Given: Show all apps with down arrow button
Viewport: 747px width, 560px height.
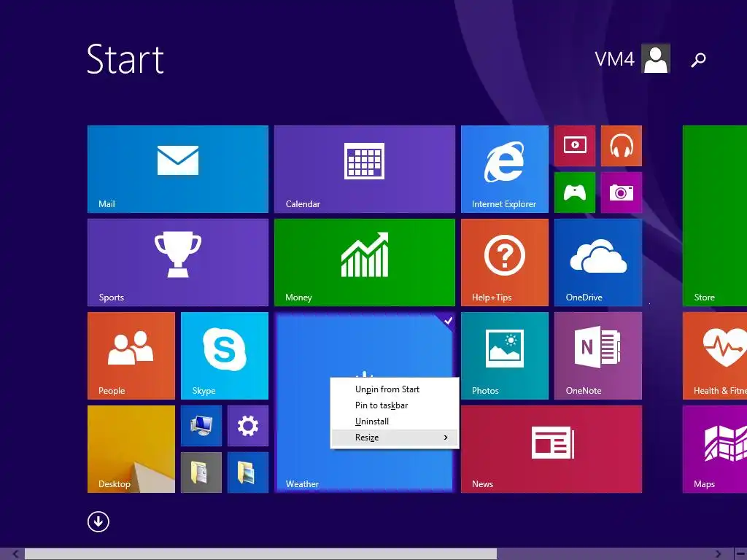Looking at the screenshot, I should [x=98, y=522].
